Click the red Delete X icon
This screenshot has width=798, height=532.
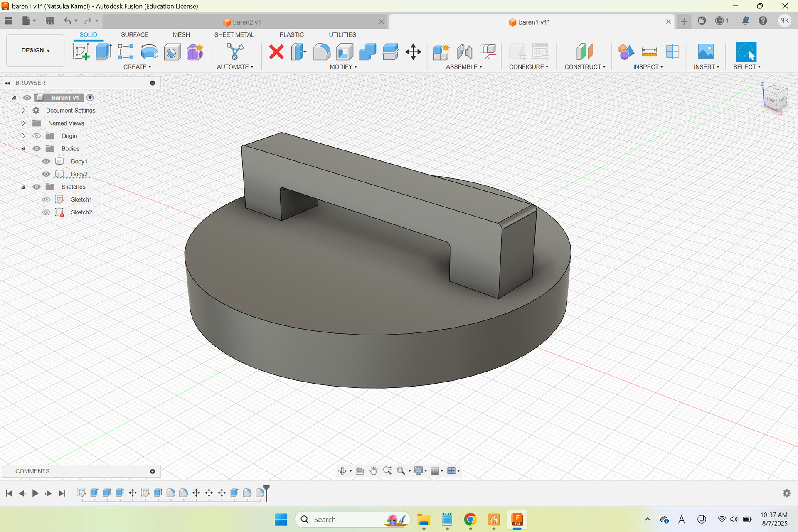point(276,52)
